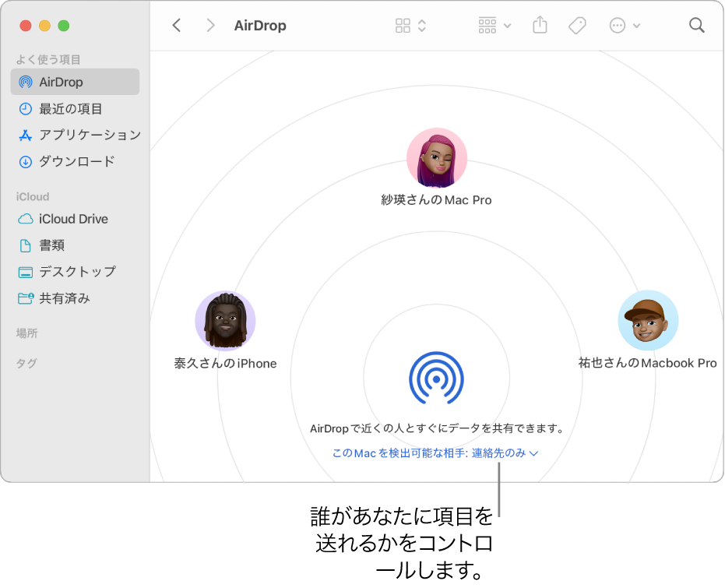Click the AirDrop sidebar icon

26,83
